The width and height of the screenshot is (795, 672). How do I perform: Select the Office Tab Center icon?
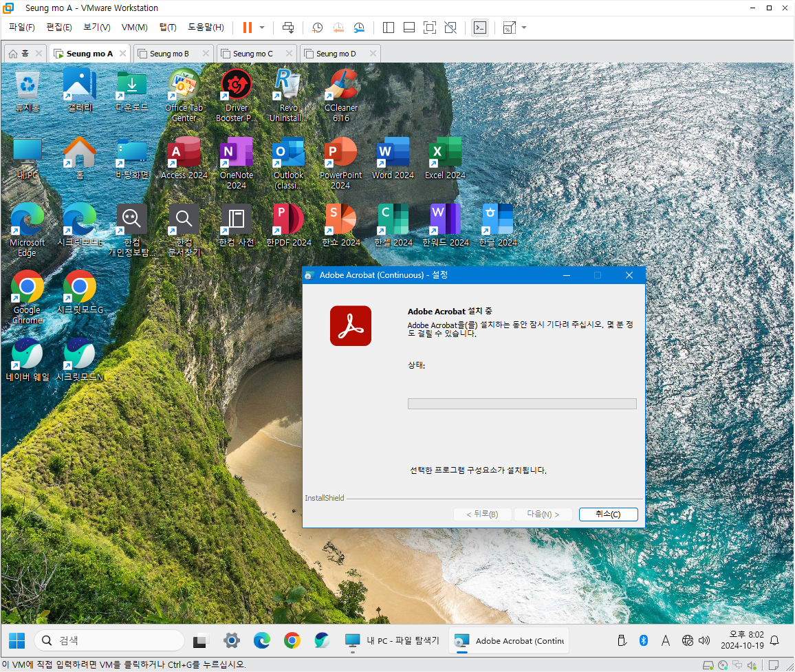click(184, 96)
